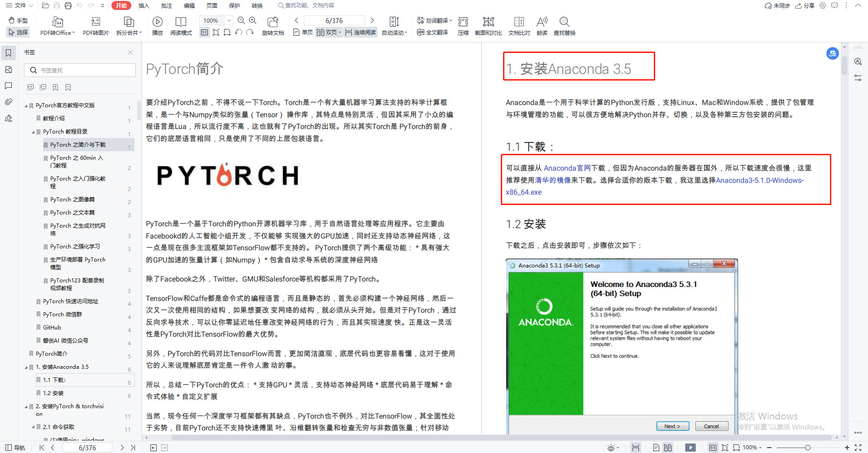Start 朗读 read aloud
Image resolution: width=868 pixels, height=453 pixels.
pyautogui.click(x=542, y=26)
